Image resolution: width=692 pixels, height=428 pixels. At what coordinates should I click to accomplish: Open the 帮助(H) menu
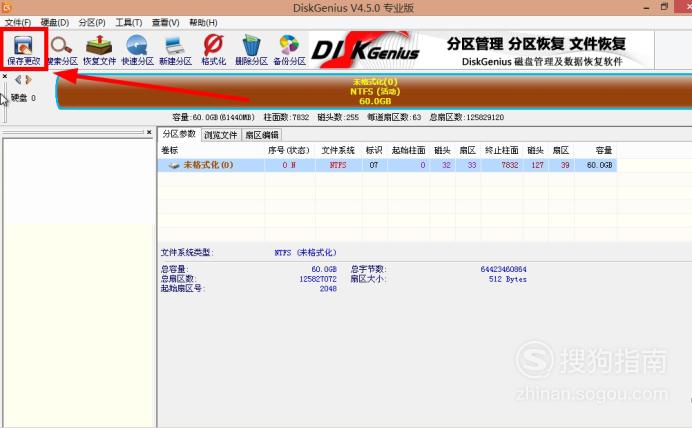203,23
